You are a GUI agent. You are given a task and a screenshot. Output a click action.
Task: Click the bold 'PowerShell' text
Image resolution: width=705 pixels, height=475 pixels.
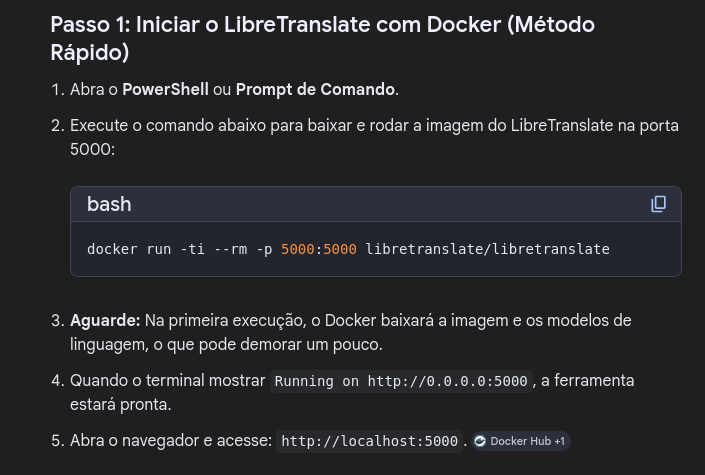click(165, 90)
